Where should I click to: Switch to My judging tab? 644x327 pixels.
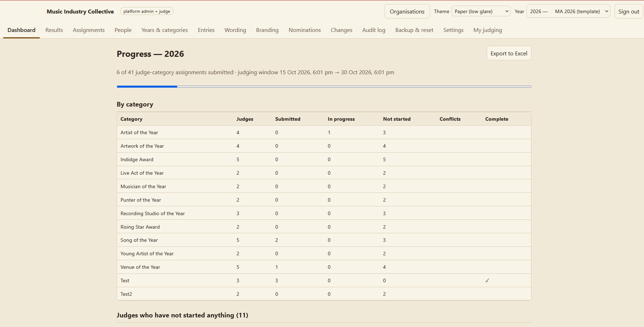[x=487, y=30]
